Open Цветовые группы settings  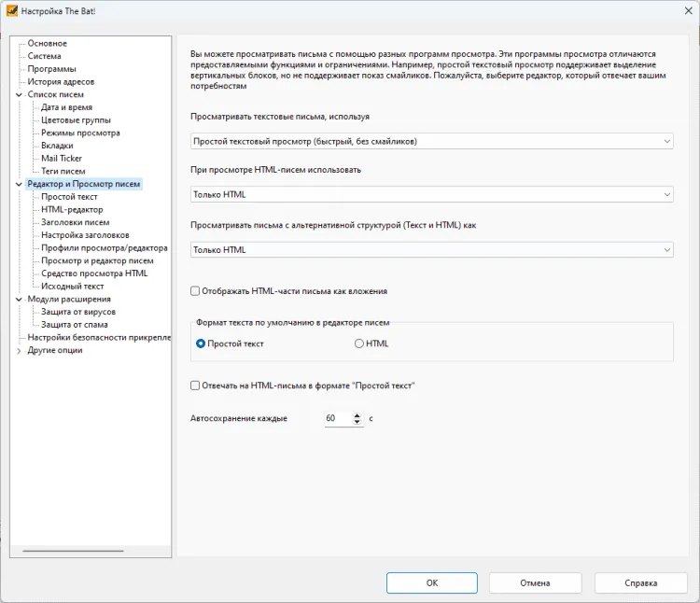(x=76, y=120)
